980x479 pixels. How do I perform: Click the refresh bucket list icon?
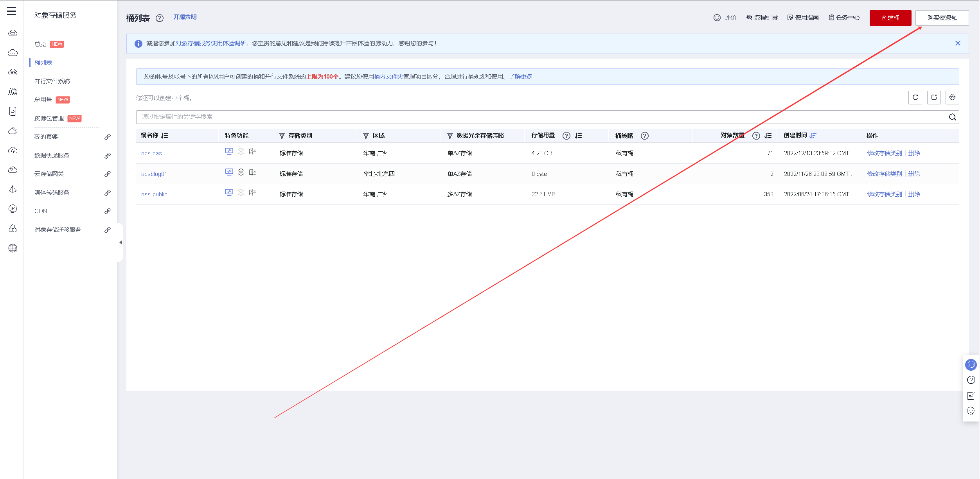coord(915,97)
